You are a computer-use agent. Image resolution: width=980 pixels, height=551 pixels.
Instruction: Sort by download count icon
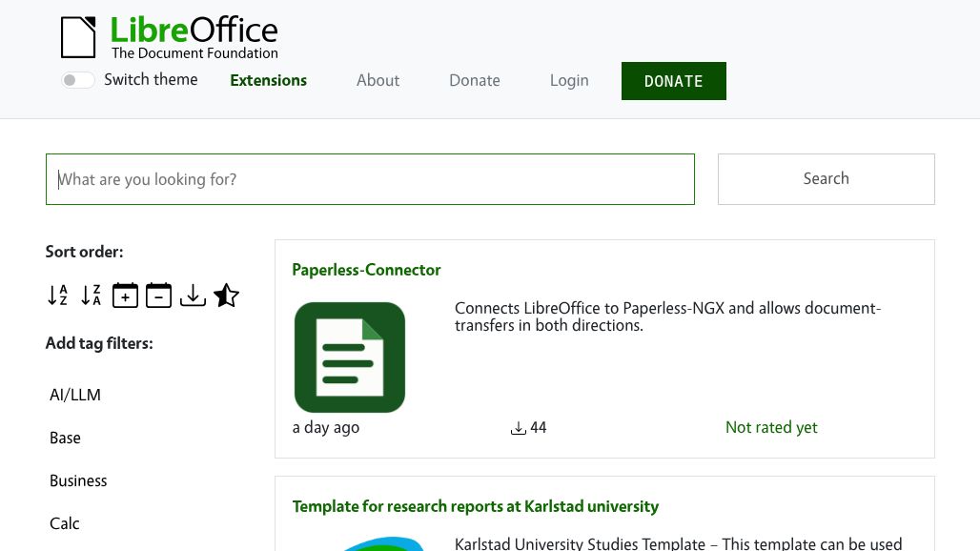pos(193,295)
